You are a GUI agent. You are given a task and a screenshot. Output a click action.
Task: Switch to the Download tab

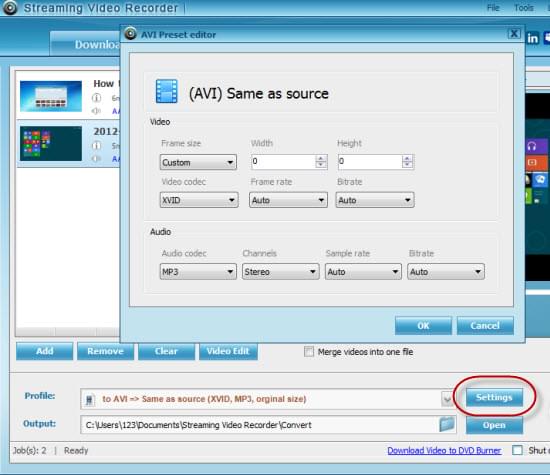click(86, 45)
